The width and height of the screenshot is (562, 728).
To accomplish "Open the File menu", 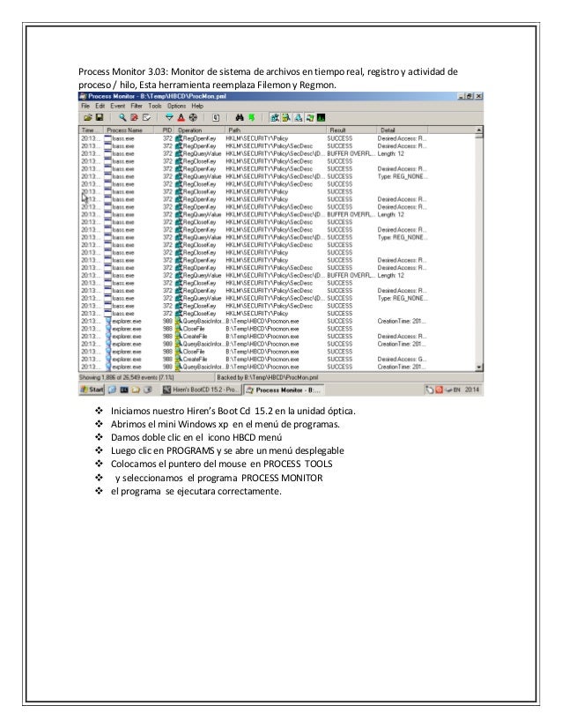I will point(85,106).
